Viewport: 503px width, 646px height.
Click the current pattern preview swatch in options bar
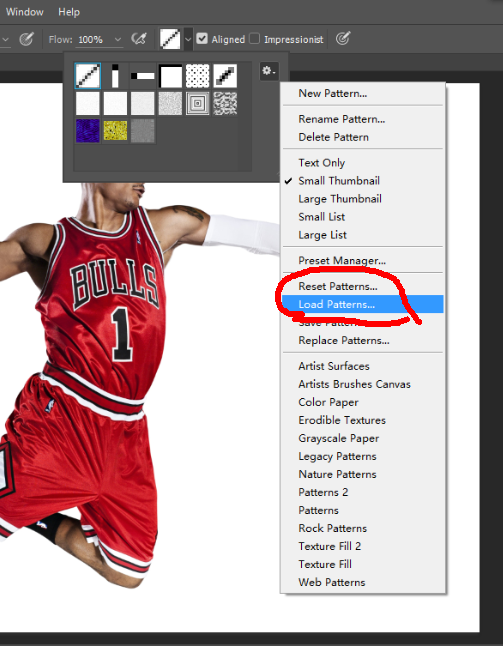pos(170,39)
